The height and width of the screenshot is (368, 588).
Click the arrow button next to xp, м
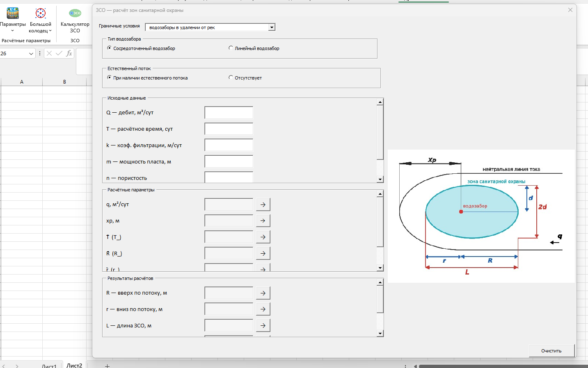click(263, 221)
